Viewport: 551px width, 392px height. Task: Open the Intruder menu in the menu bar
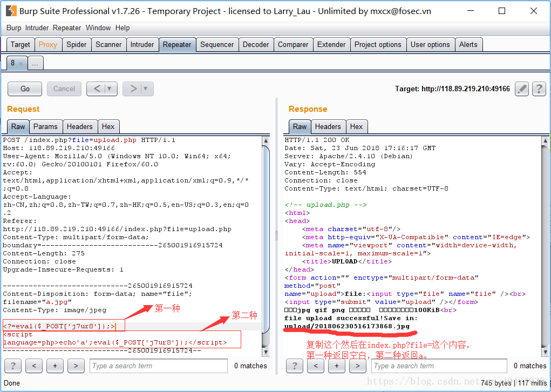pos(37,28)
